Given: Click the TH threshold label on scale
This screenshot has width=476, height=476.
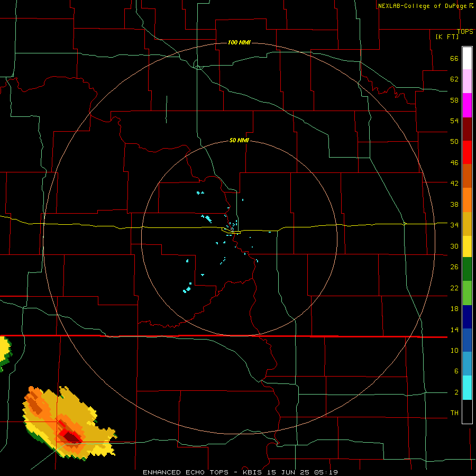Looking at the screenshot, I should pos(454,413).
